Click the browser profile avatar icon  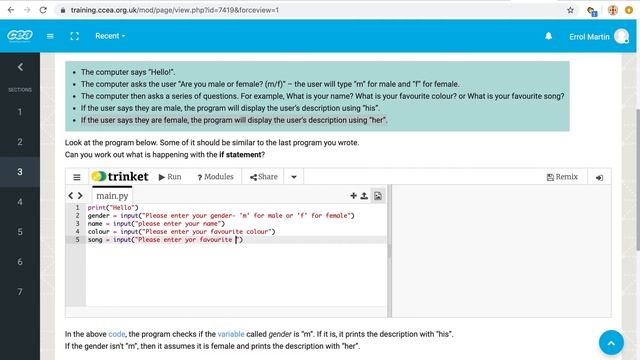613,10
